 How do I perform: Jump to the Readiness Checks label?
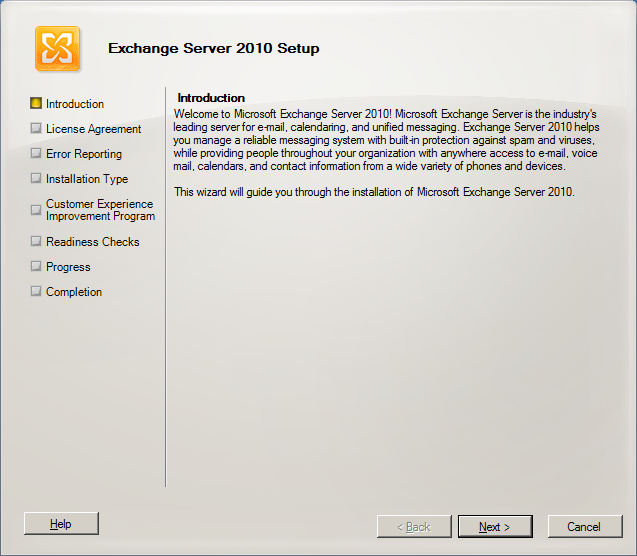pyautogui.click(x=92, y=242)
